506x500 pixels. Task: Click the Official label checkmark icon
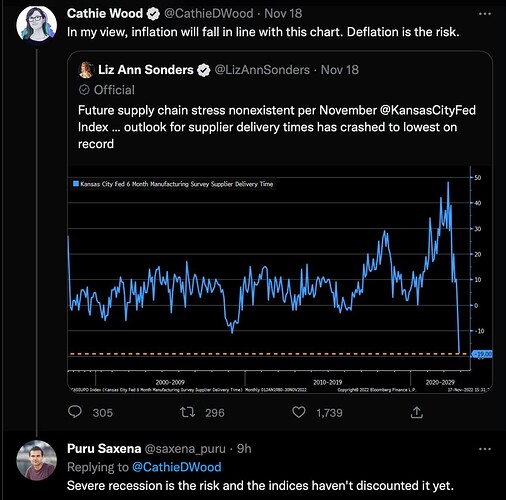pyautogui.click(x=84, y=90)
